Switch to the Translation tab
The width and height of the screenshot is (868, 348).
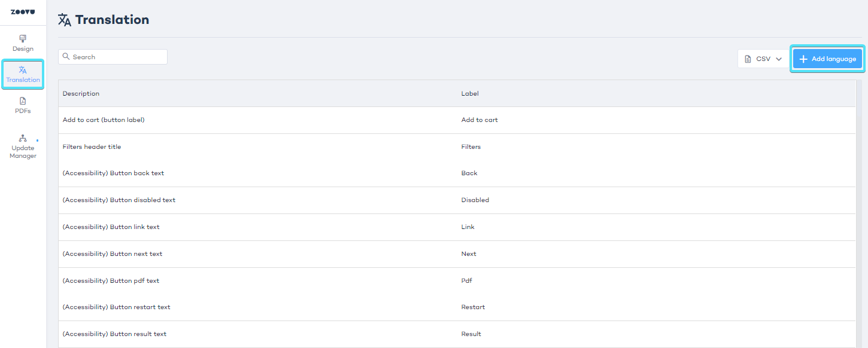pos(22,74)
